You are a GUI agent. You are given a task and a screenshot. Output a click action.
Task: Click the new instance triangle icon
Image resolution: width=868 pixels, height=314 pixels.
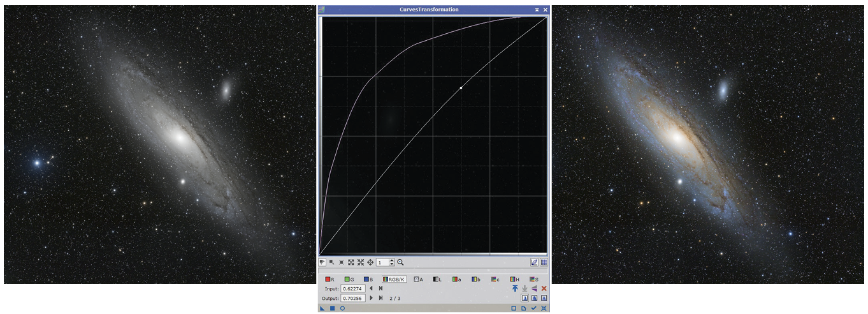pos(322,308)
